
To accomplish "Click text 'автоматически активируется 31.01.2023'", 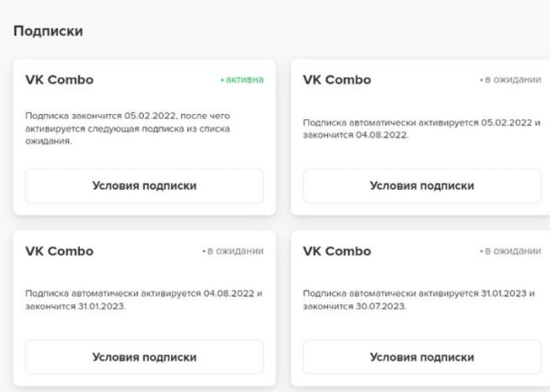I will point(438,293).
